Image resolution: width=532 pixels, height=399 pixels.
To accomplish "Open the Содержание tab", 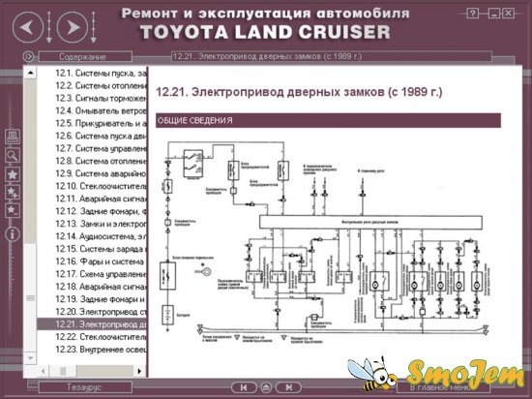I will [x=85, y=56].
